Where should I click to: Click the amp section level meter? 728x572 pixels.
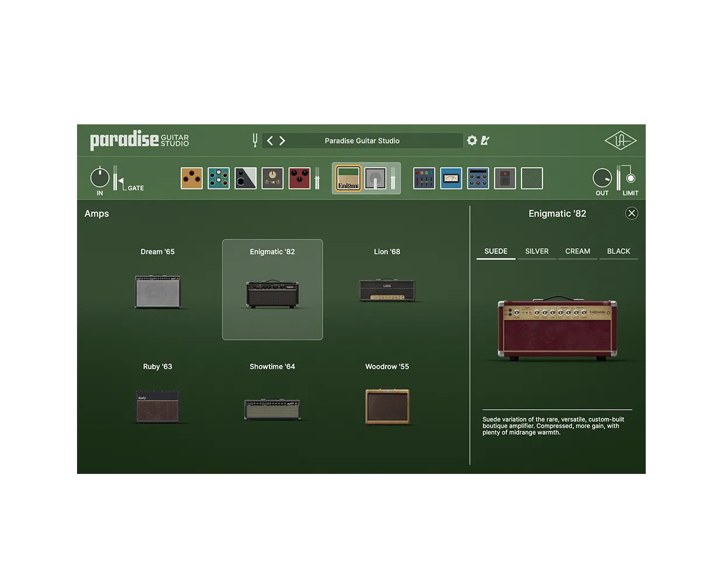393,178
